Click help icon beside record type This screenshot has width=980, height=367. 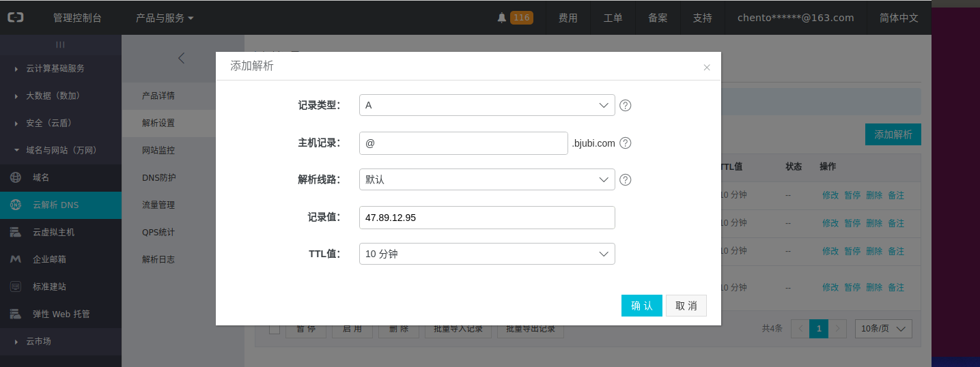[625, 106]
